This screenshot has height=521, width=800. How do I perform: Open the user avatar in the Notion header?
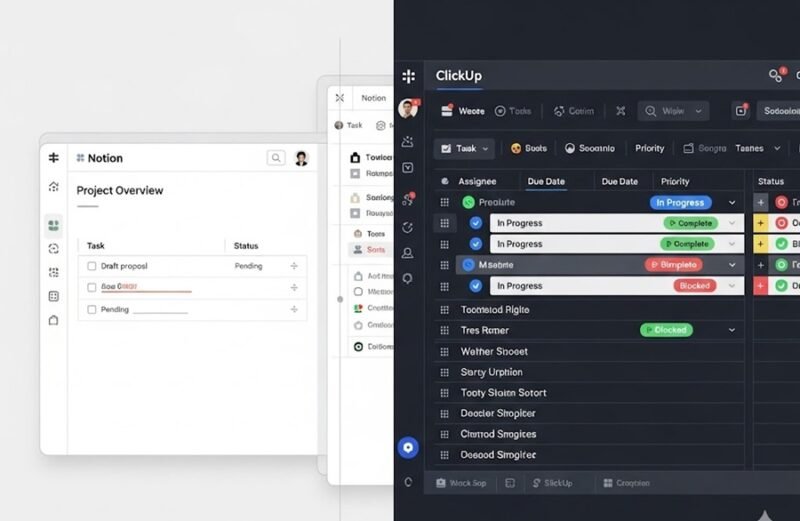click(302, 158)
